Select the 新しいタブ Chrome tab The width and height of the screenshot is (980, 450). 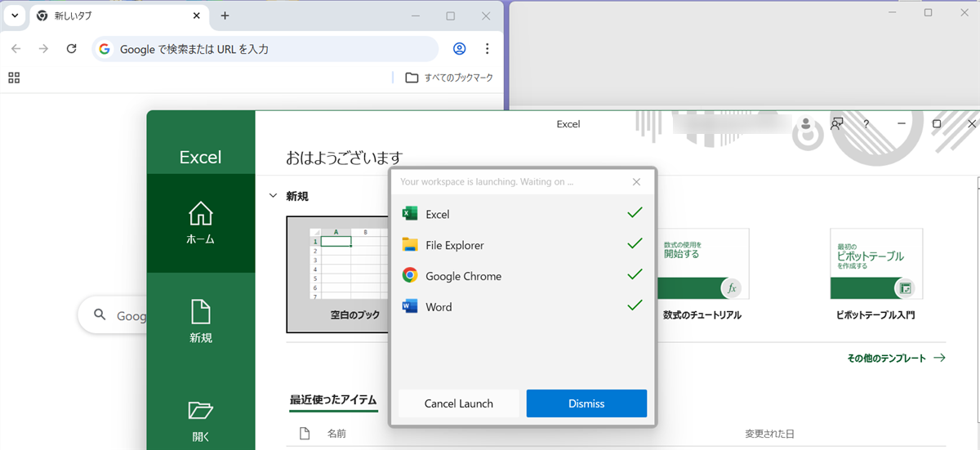[118, 16]
